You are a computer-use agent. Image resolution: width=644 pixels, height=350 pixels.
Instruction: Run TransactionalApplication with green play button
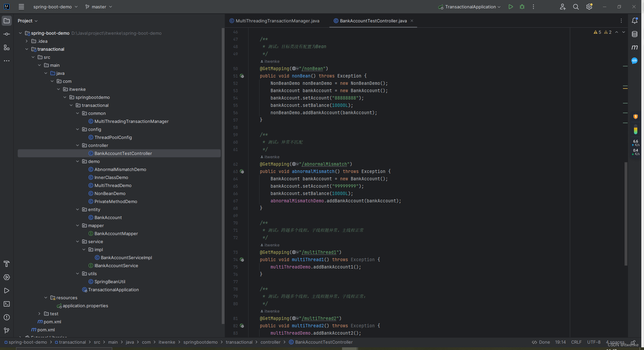click(511, 7)
